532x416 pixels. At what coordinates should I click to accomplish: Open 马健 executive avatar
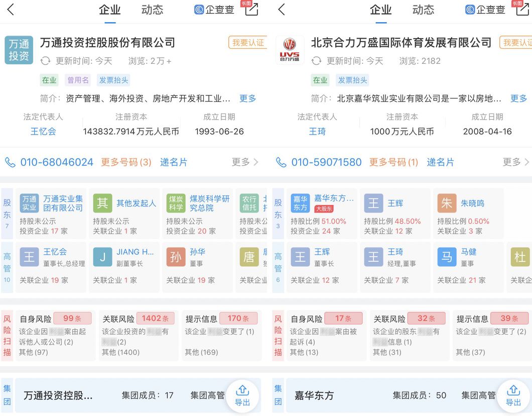pos(447,257)
